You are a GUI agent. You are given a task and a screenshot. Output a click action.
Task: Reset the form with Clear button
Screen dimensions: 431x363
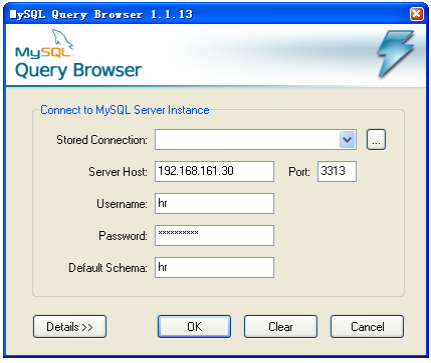pos(281,327)
